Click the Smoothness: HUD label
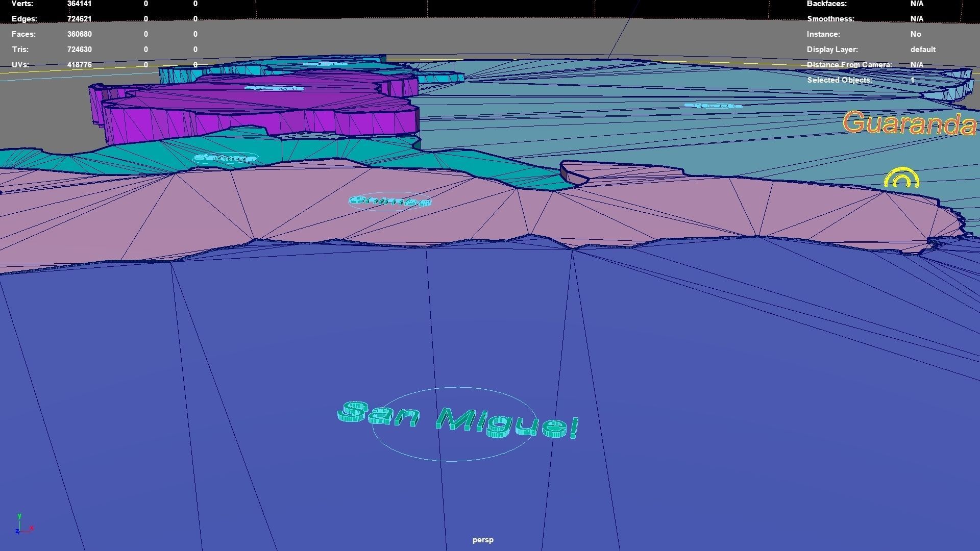The image size is (980, 551). (x=830, y=19)
